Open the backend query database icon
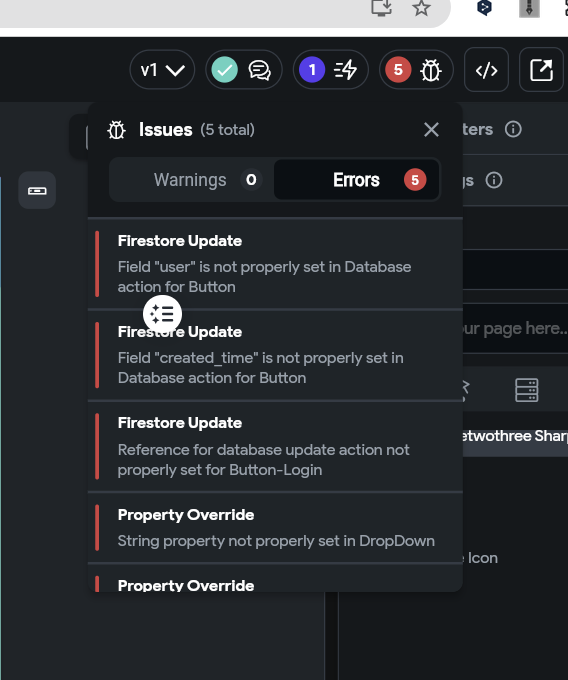 (527, 390)
